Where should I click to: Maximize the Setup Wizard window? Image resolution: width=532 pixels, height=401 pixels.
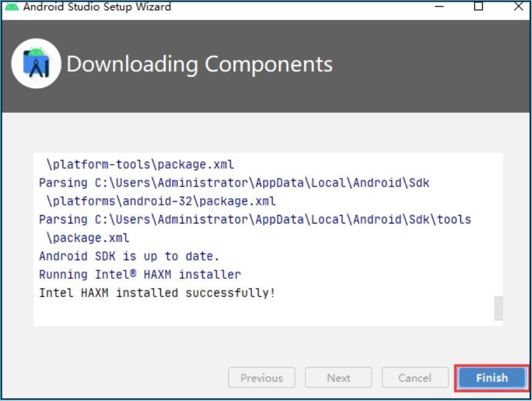tap(479, 7)
